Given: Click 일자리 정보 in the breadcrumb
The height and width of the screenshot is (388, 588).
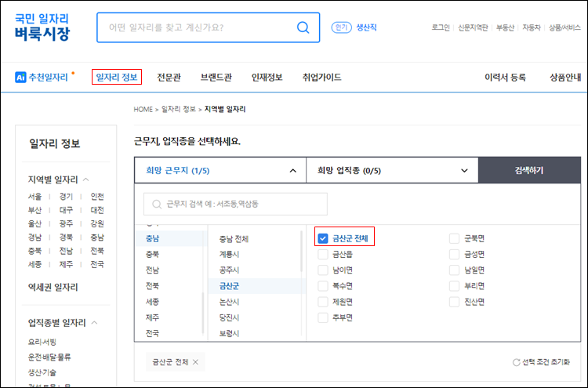Looking at the screenshot, I should click(x=179, y=109).
